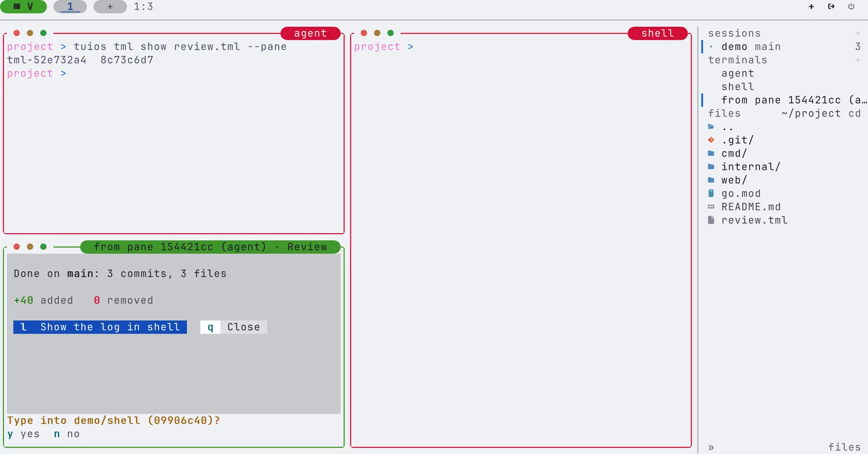Click the go.mod file icon
The image size is (868, 454).
[711, 194]
